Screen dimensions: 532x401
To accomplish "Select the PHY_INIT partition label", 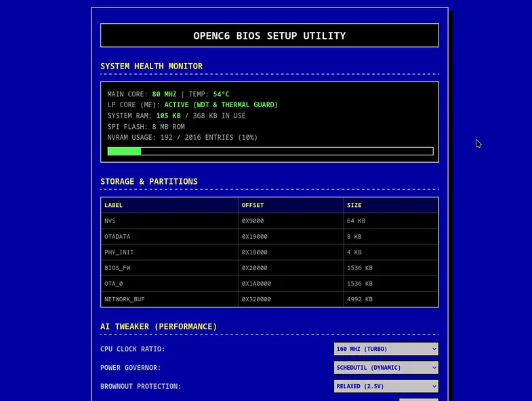I will point(119,252).
